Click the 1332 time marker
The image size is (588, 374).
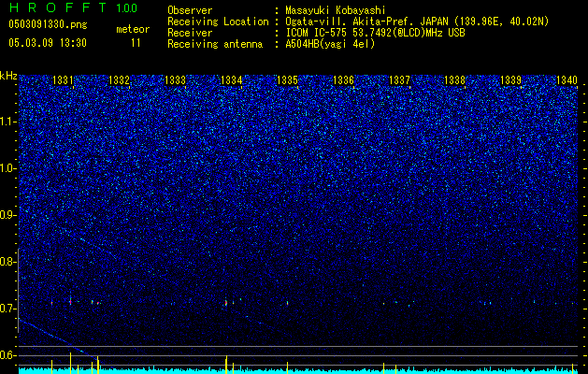click(x=119, y=79)
